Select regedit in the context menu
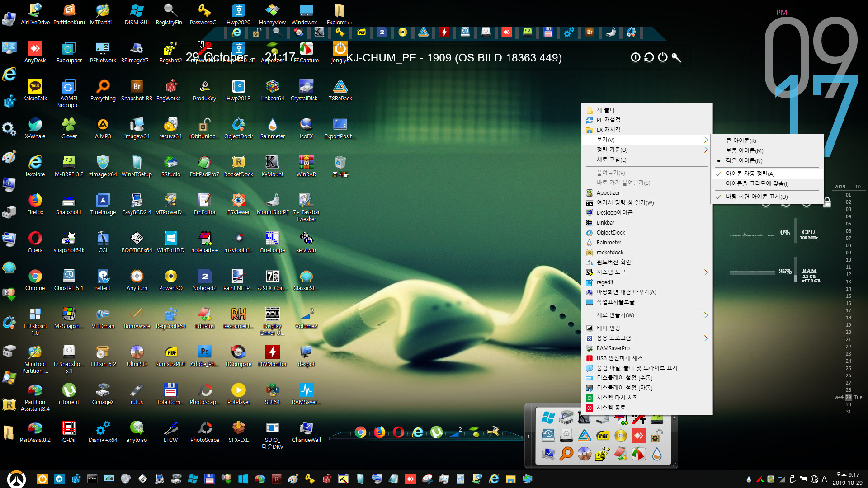868x488 pixels. point(647,282)
